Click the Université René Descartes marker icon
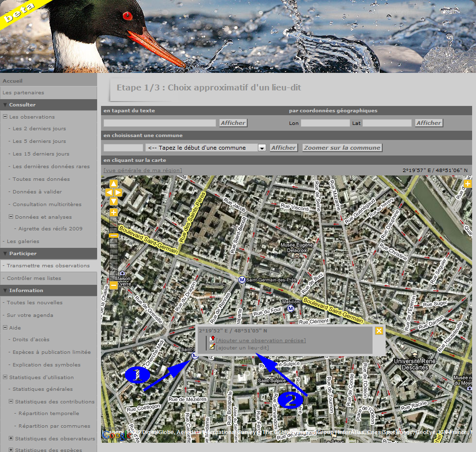The height and width of the screenshot is (452, 476). tap(414, 355)
